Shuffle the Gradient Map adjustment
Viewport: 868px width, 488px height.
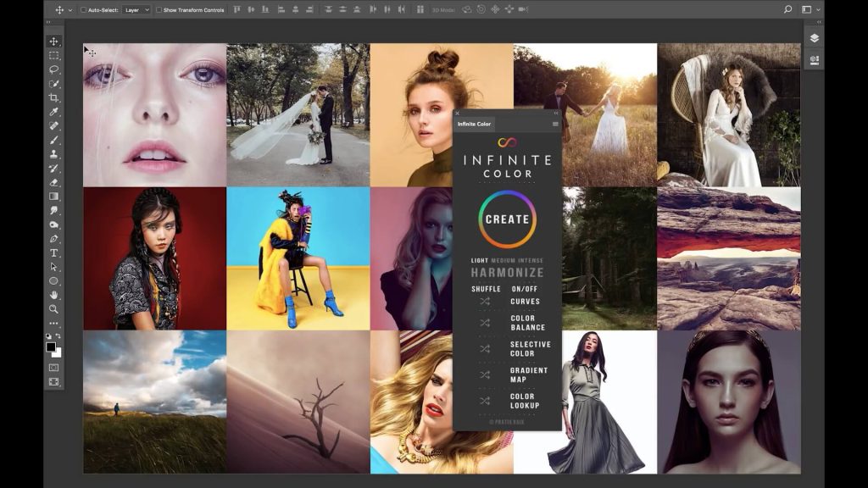pyautogui.click(x=485, y=374)
